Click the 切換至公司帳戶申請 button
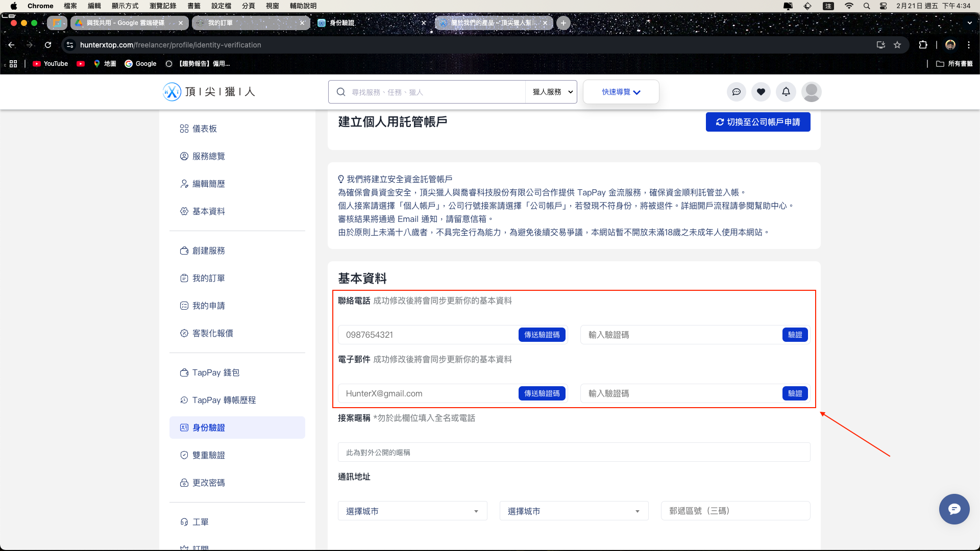Screen dimensions: 980x551 coord(757,122)
